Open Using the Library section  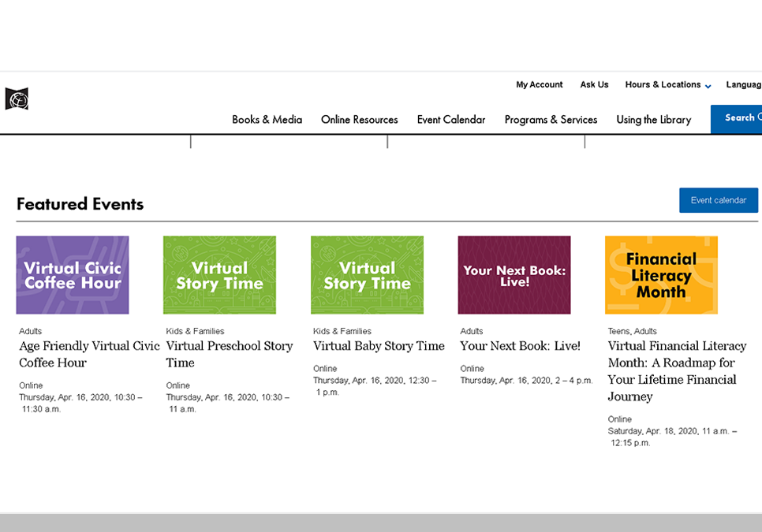click(654, 120)
